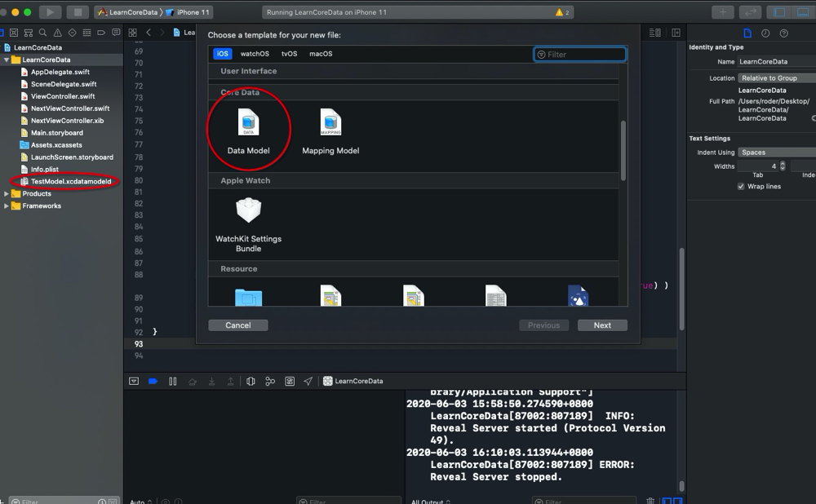Click the Name field in inspector
The image size is (816, 504).
pos(777,61)
